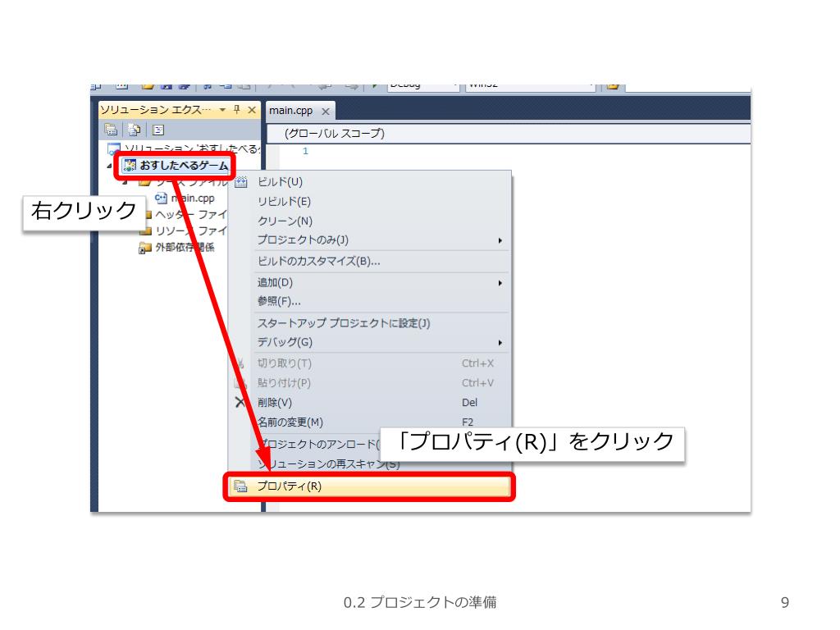Choose ビルドのカスタマイズ(B)... menu entry
Image resolution: width=840 pixels, height=630 pixels.
(x=370, y=262)
